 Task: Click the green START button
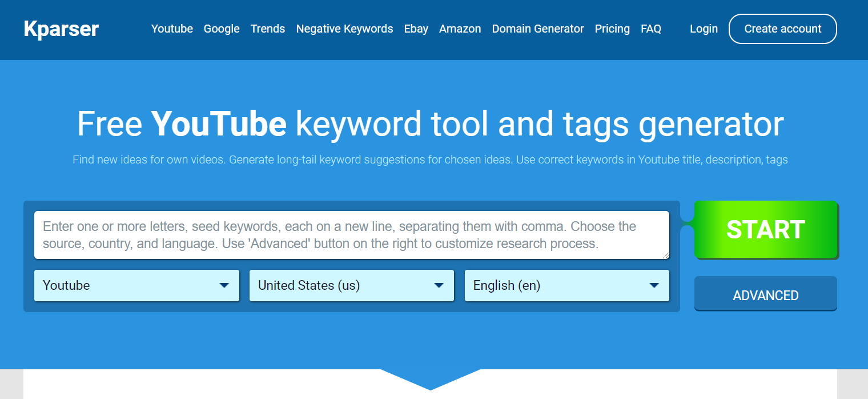pyautogui.click(x=766, y=230)
